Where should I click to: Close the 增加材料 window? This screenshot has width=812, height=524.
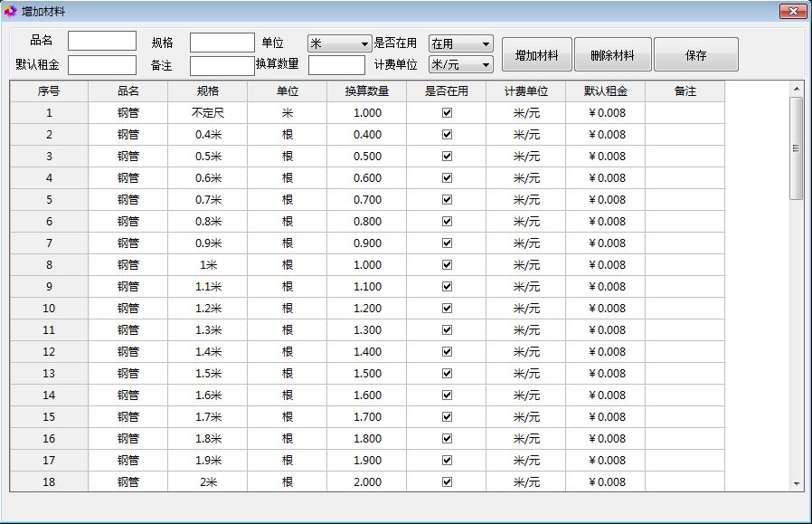pos(793,11)
